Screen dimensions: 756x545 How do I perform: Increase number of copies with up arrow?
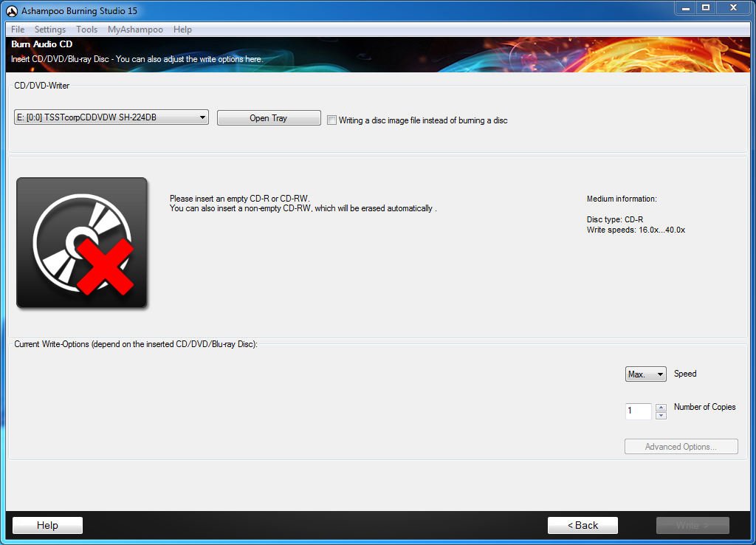pyautogui.click(x=661, y=407)
